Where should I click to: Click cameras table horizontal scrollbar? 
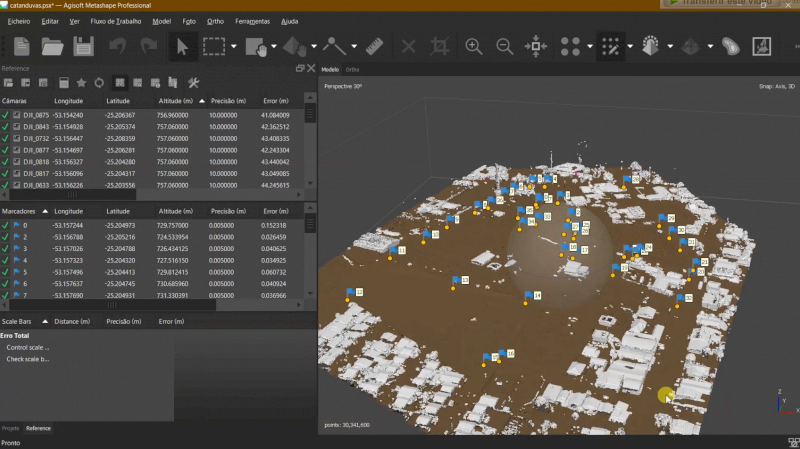72,195
